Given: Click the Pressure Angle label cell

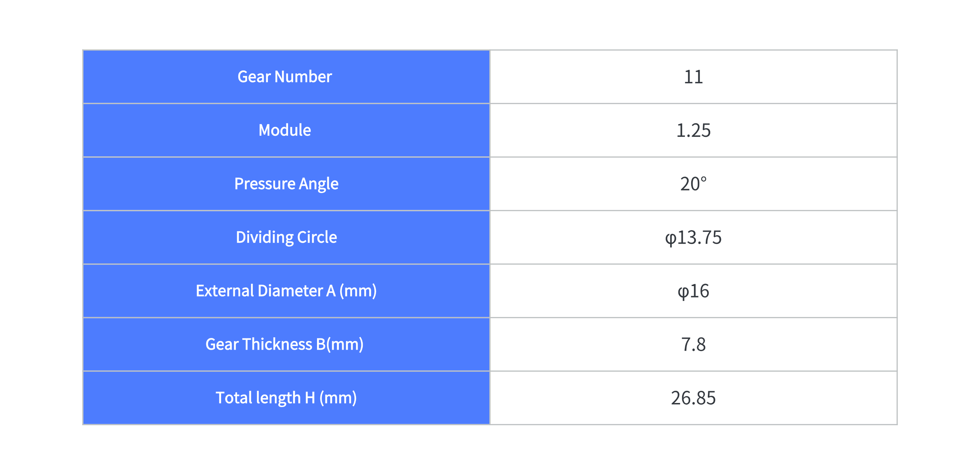Looking at the screenshot, I should [x=286, y=184].
